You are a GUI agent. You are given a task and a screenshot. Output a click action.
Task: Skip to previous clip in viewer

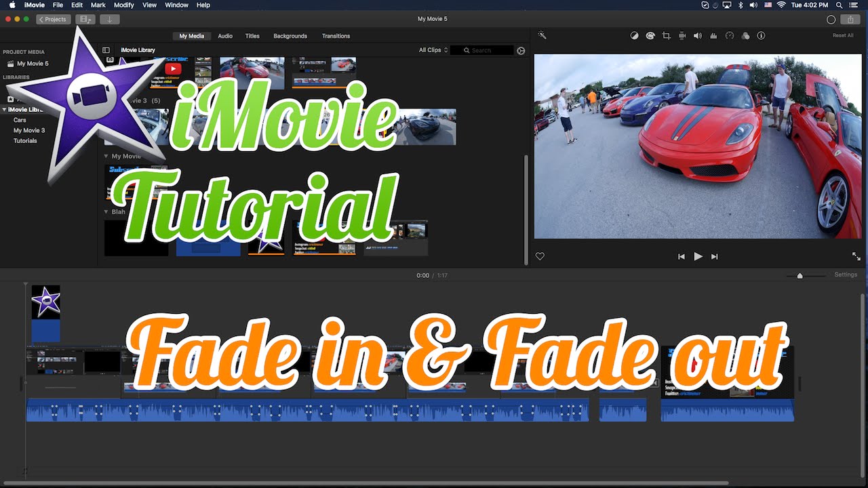pyautogui.click(x=682, y=256)
